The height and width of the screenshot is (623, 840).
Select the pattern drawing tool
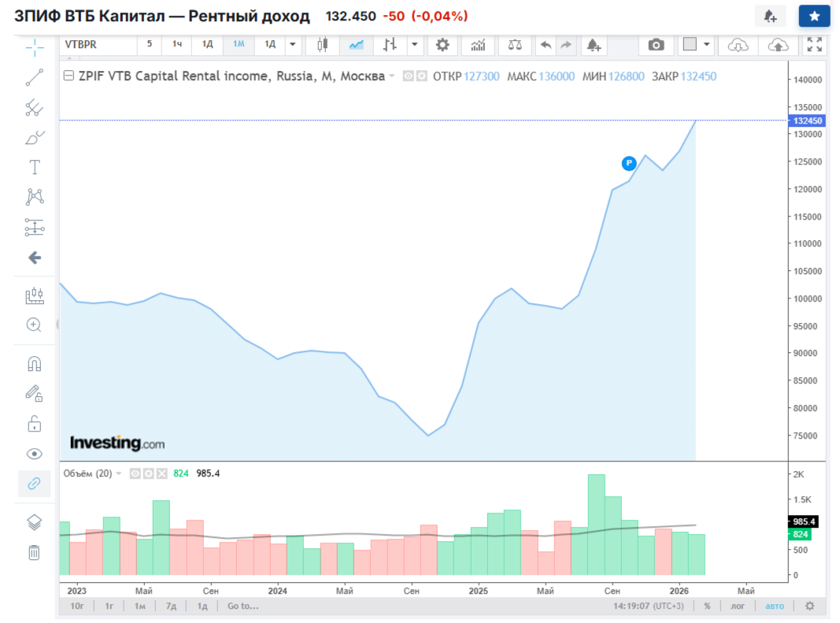click(x=35, y=197)
